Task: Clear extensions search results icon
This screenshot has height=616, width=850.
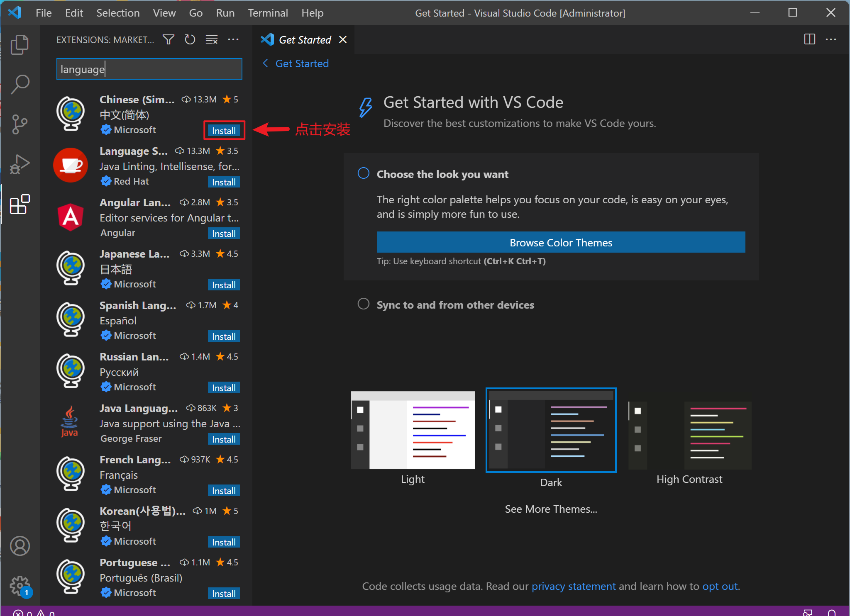Action: click(212, 40)
